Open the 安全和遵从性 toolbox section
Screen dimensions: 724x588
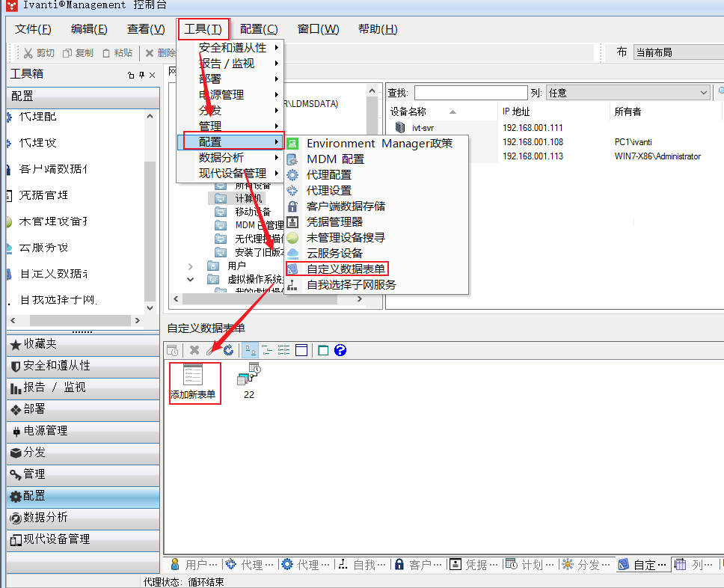pos(82,366)
